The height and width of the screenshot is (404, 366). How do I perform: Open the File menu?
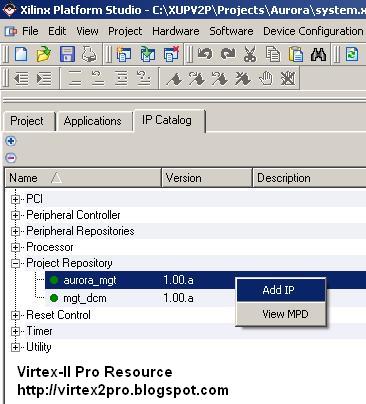(30, 31)
